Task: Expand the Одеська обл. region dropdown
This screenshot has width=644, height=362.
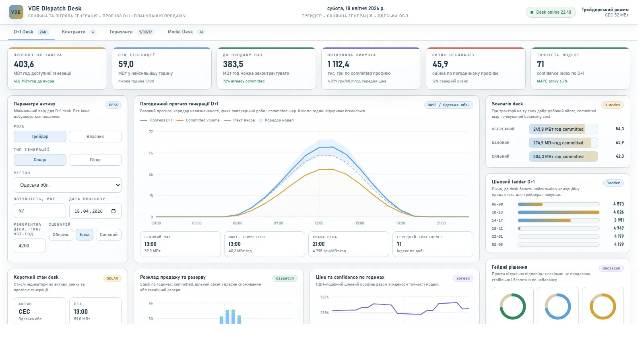Action: pos(68,185)
